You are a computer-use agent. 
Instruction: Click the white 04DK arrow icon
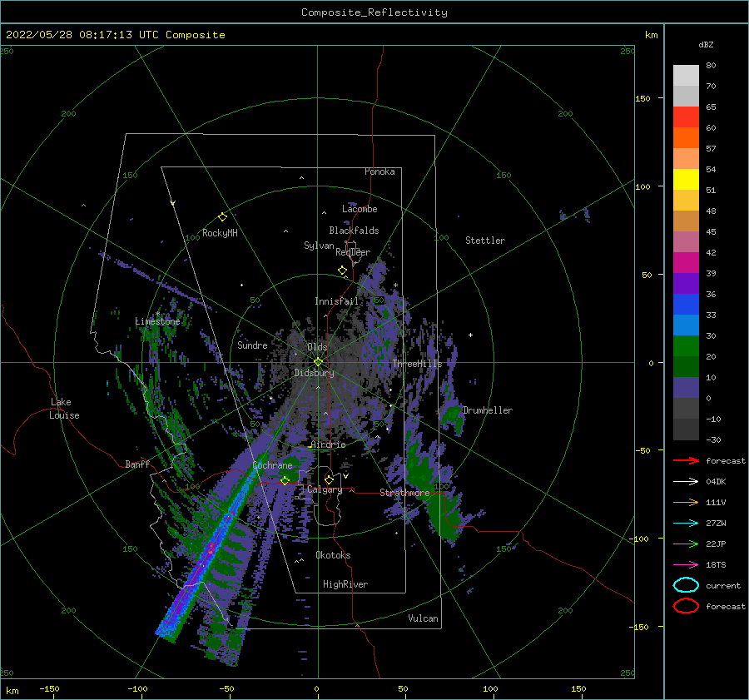[686, 481]
